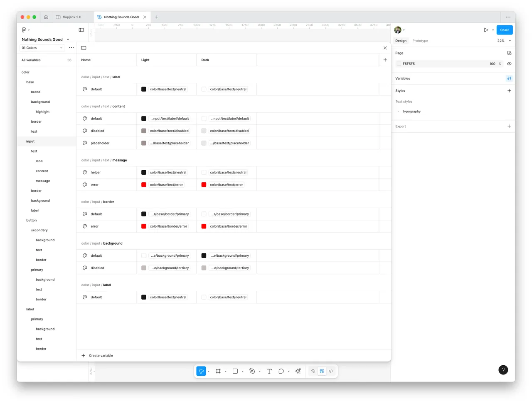Add a new mode column with plus
This screenshot has width=532, height=404.
[385, 60]
